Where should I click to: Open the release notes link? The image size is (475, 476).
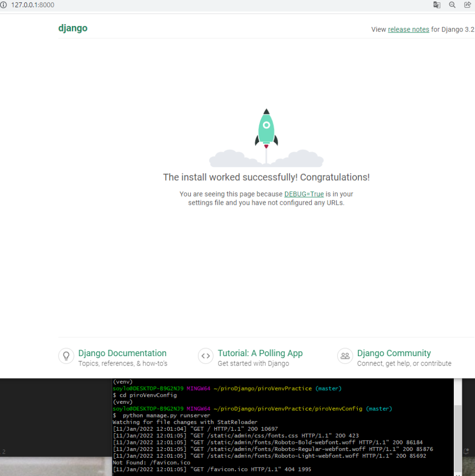409,29
